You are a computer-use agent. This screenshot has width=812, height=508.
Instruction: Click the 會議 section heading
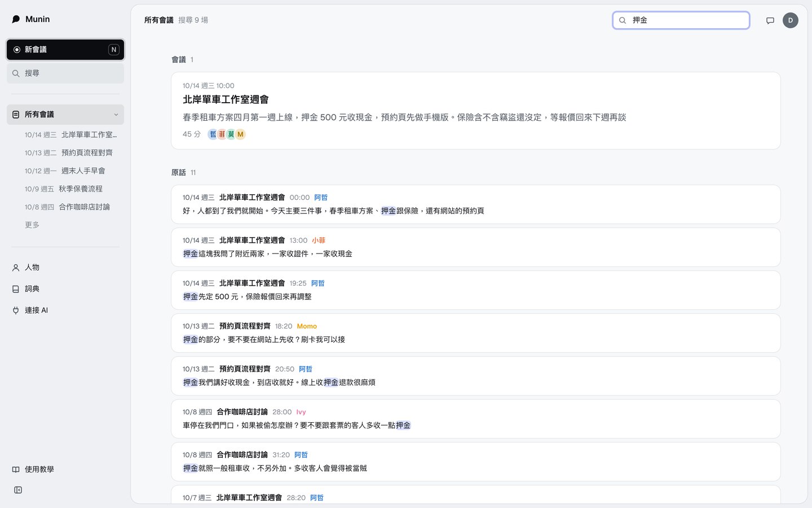pos(179,60)
